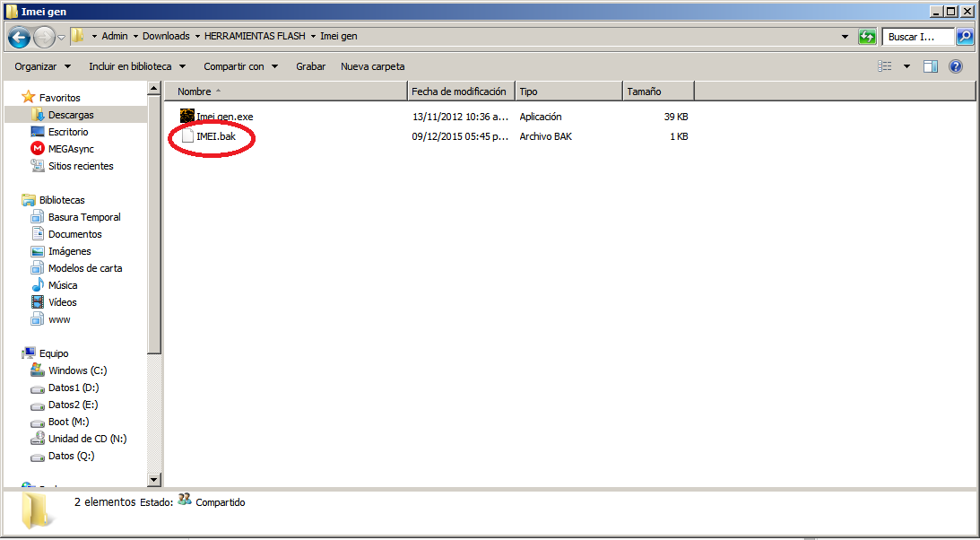Open the Organizar menu
Screen dimensions: 980x540
[x=42, y=66]
